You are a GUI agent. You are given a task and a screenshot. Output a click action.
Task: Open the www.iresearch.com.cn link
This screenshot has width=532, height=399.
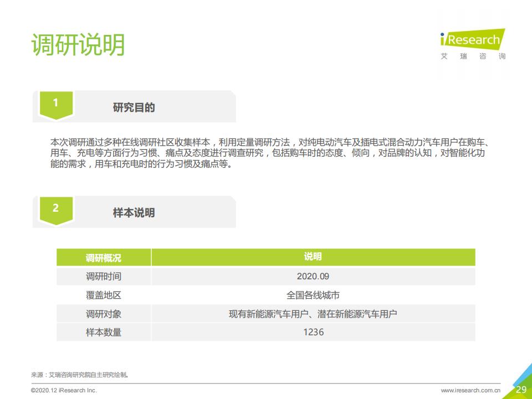click(470, 390)
